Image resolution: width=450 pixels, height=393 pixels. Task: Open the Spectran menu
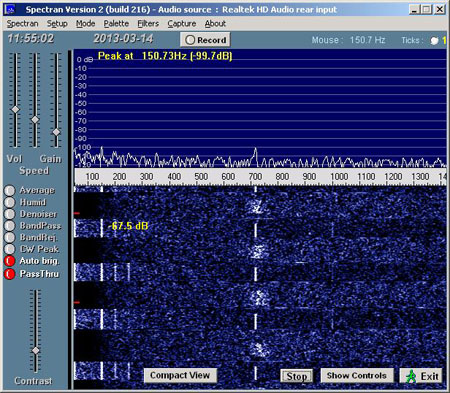(x=22, y=24)
